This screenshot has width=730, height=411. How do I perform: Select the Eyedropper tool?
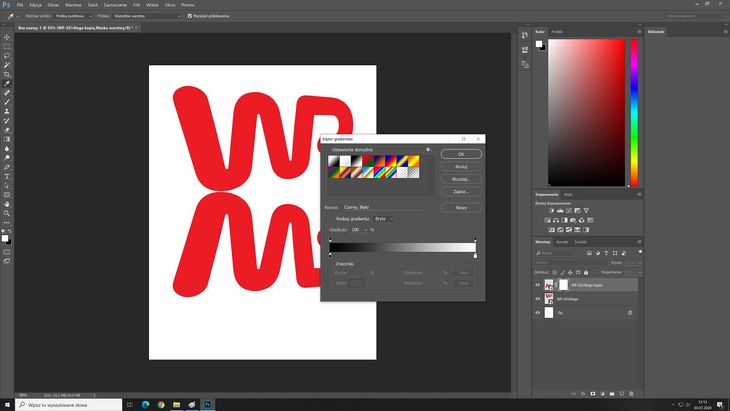point(7,83)
